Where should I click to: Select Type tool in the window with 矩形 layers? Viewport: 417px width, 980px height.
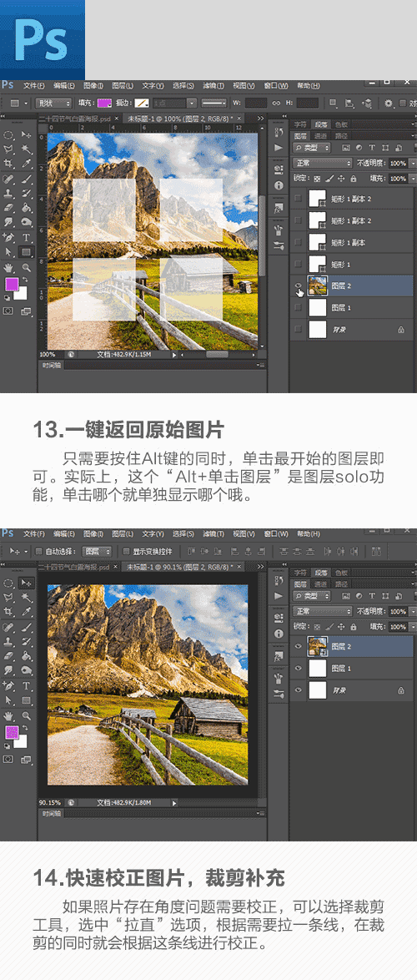coord(26,238)
